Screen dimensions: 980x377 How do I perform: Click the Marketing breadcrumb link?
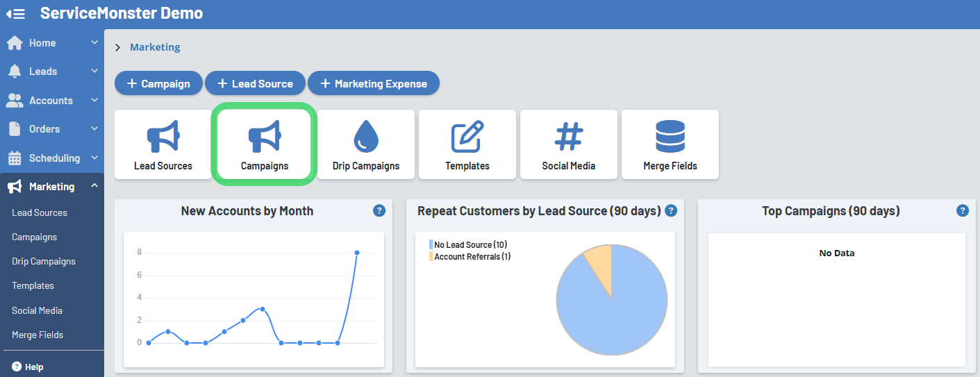coord(155,47)
